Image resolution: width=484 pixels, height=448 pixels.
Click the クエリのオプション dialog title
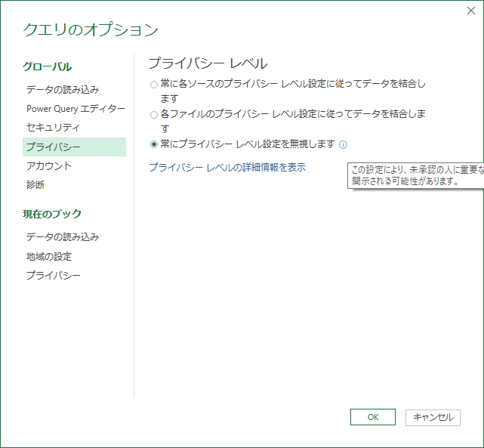coord(91,29)
